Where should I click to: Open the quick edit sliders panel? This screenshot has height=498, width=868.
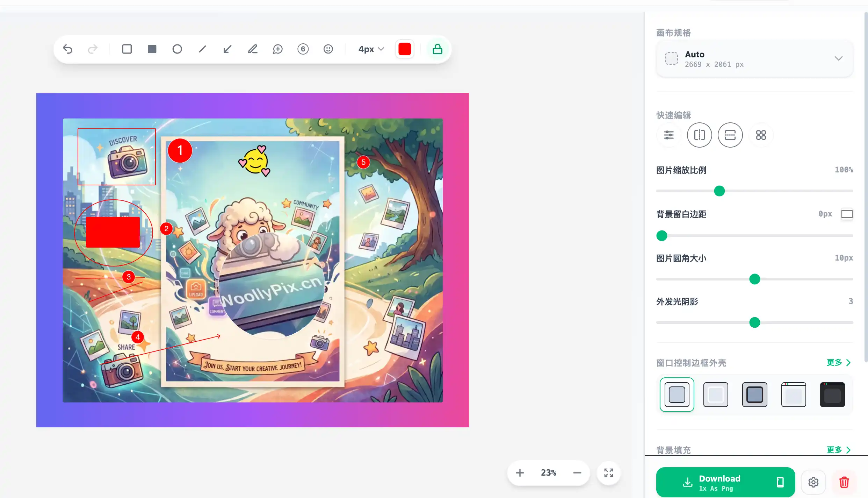tap(669, 135)
